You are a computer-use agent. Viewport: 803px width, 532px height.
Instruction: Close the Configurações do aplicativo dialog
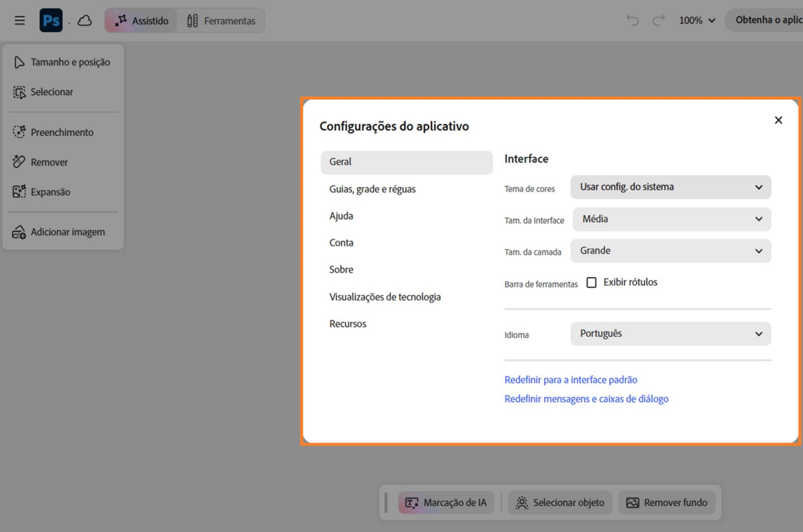pos(778,120)
